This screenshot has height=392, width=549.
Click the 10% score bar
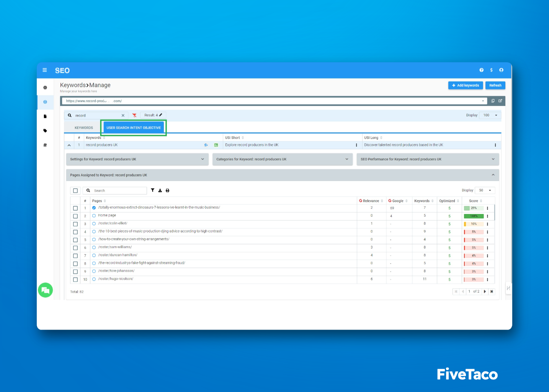tap(474, 224)
